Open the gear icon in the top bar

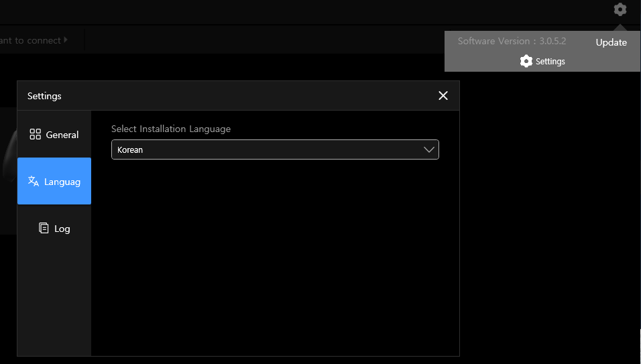point(620,9)
